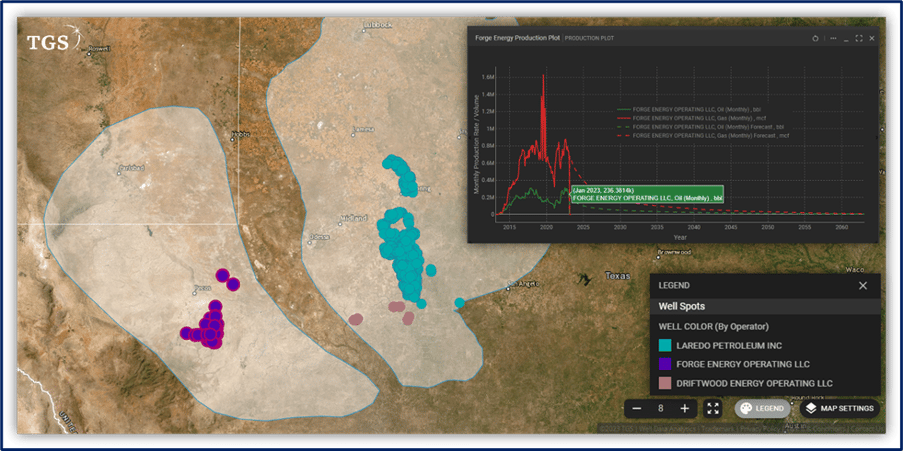Click the Texas state label on map

point(617,276)
